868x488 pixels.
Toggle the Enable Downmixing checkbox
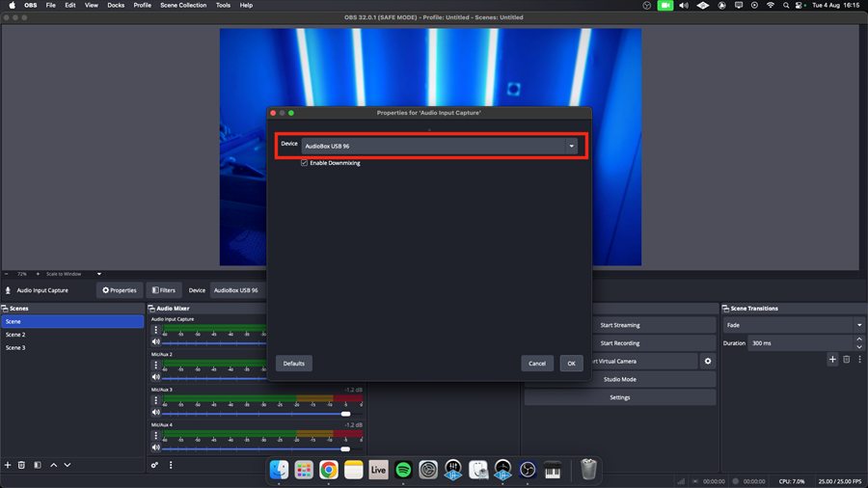tap(304, 163)
